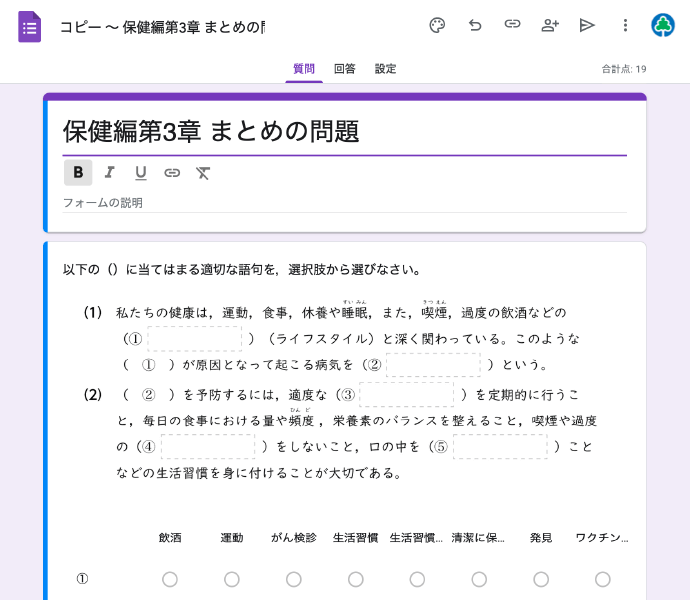This screenshot has width=690, height=600.
Task: Toggle bold formatting on the title
Action: (78, 173)
